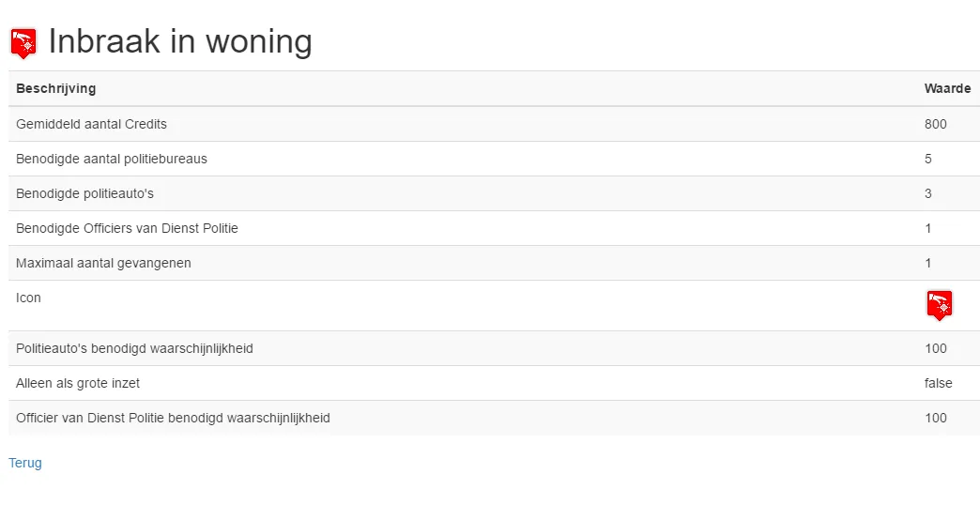The width and height of the screenshot is (980, 520).
Task: Select the Benodigde politieauto's row label
Action: tap(85, 193)
